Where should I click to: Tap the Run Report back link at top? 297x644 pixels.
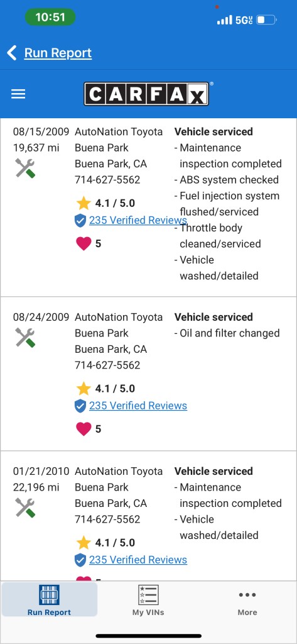point(58,53)
